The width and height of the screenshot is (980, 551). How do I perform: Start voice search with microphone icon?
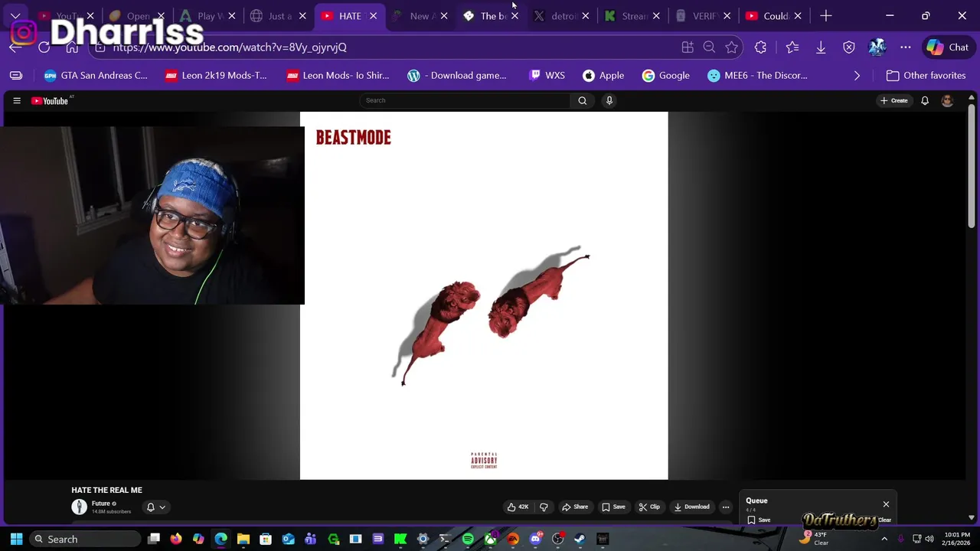(x=609, y=100)
